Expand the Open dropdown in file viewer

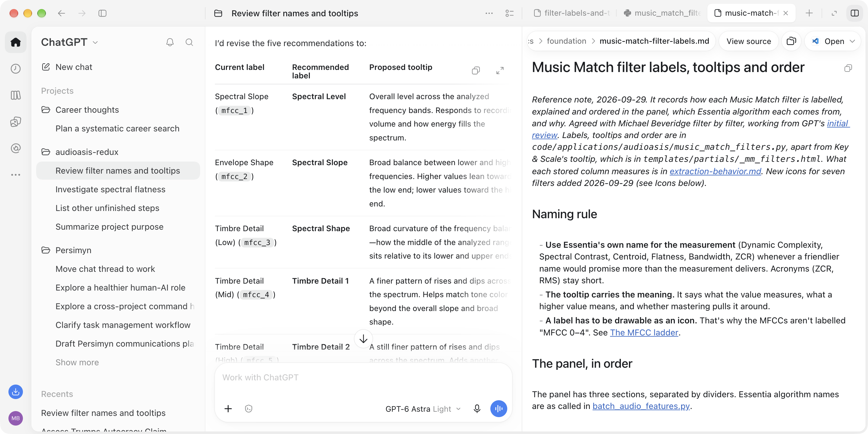click(852, 41)
